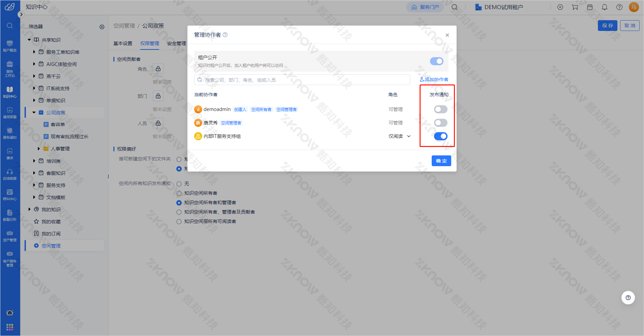Open 客户服务管理 sidebar icon
644x336 pixels.
10,259
